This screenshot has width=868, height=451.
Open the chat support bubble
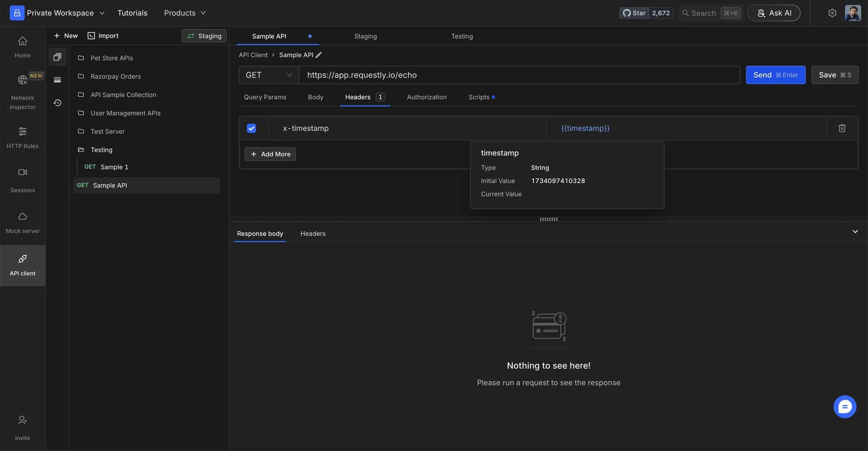point(844,407)
